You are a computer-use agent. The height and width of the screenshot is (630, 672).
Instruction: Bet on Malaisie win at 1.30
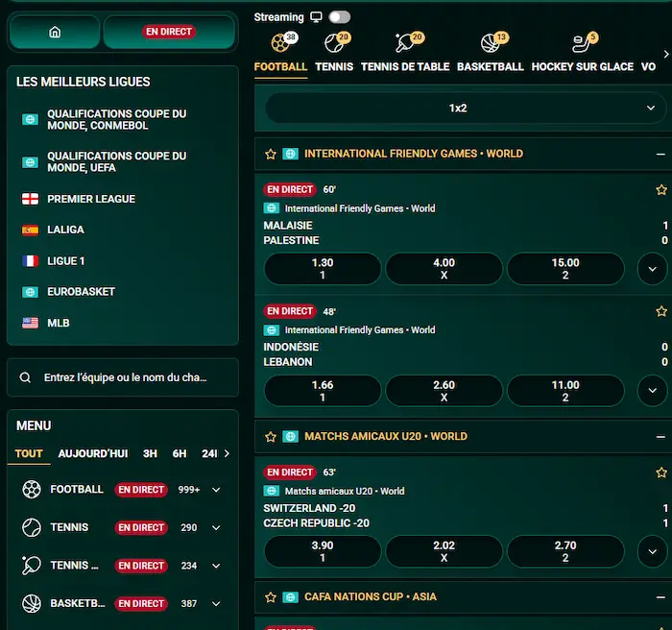click(323, 269)
